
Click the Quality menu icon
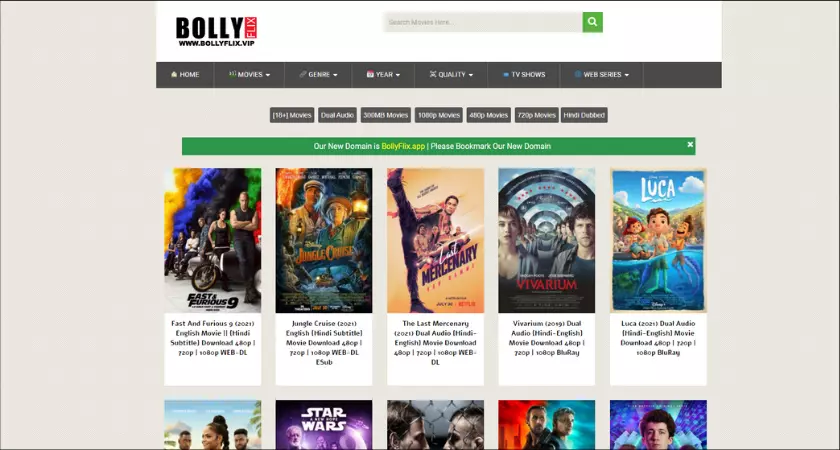433,74
